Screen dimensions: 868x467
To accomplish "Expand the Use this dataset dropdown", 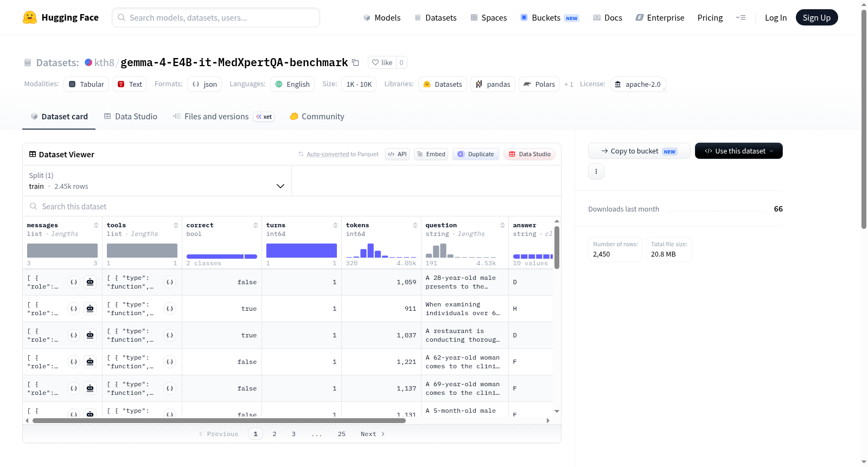I will tap(738, 151).
